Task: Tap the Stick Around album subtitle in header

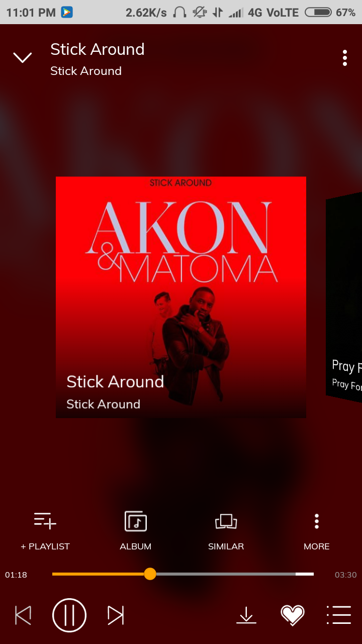Action: pyautogui.click(x=86, y=71)
